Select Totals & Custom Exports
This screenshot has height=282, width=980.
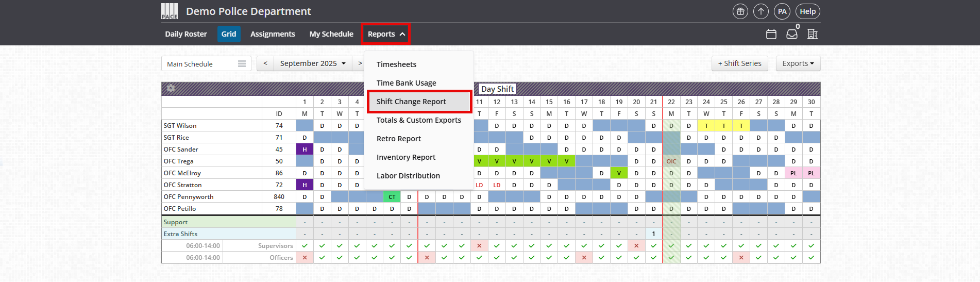[x=418, y=120]
